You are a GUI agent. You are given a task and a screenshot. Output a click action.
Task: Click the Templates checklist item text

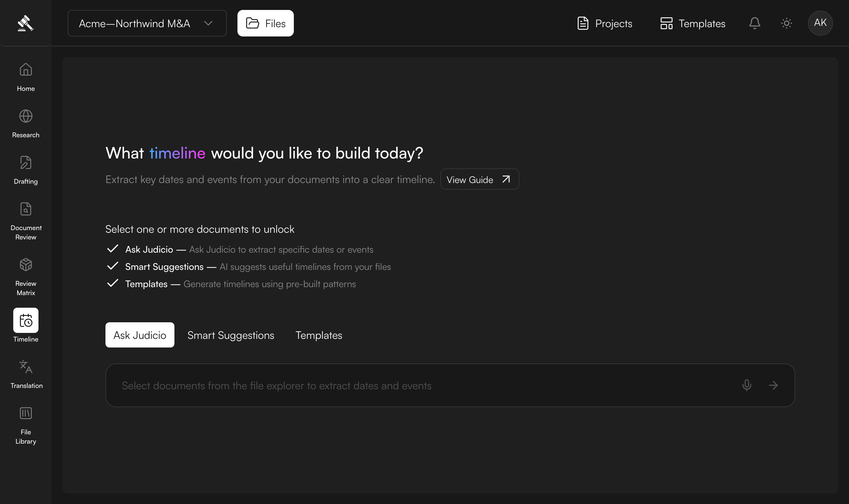pos(240,284)
